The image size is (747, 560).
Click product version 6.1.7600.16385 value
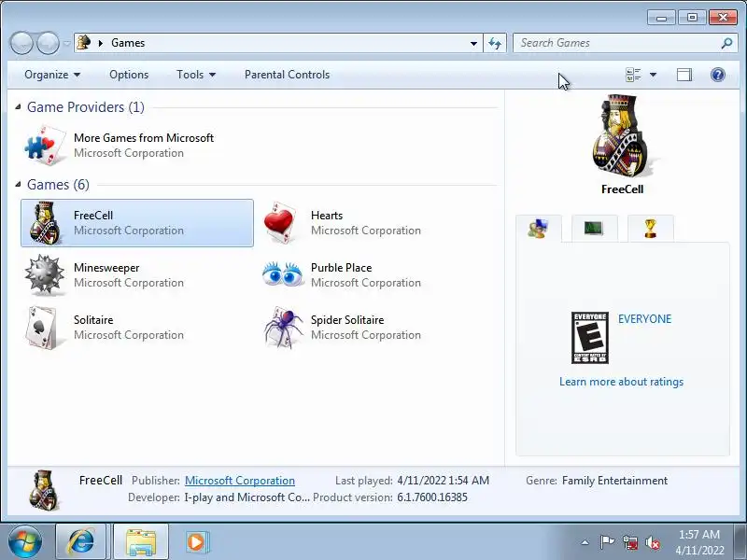coord(432,497)
